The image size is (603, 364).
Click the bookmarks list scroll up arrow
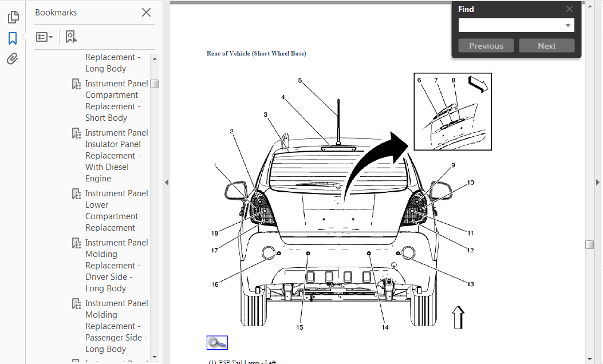coord(155,59)
